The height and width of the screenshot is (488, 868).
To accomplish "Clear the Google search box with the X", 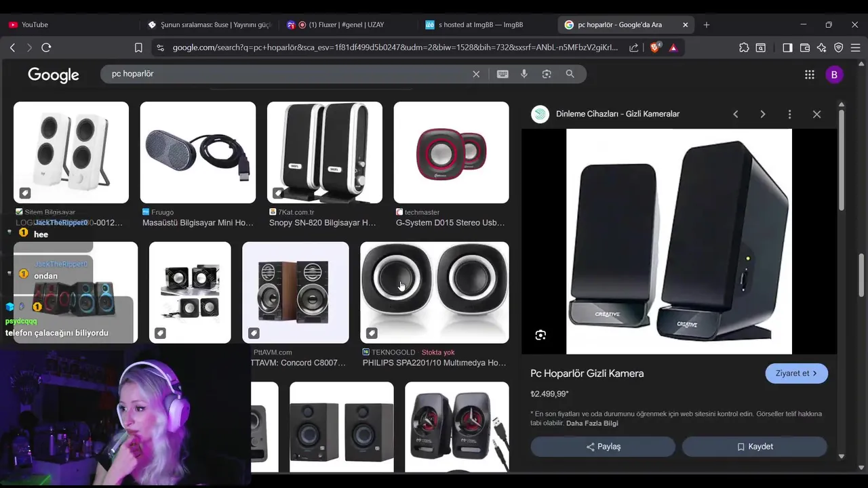I will tap(476, 74).
